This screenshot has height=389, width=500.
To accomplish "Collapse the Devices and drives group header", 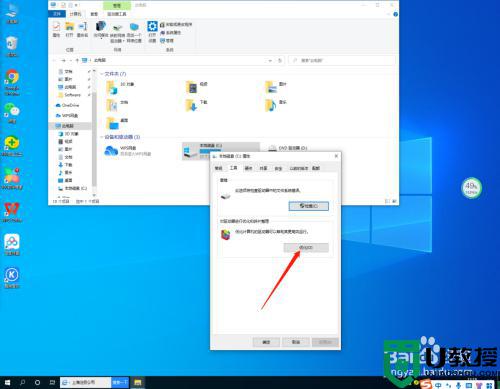I will (x=120, y=137).
